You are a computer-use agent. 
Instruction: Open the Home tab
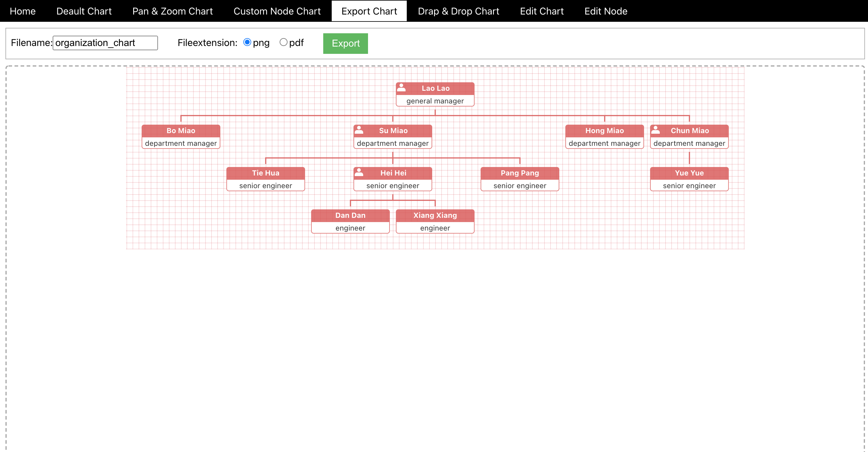tap(23, 11)
